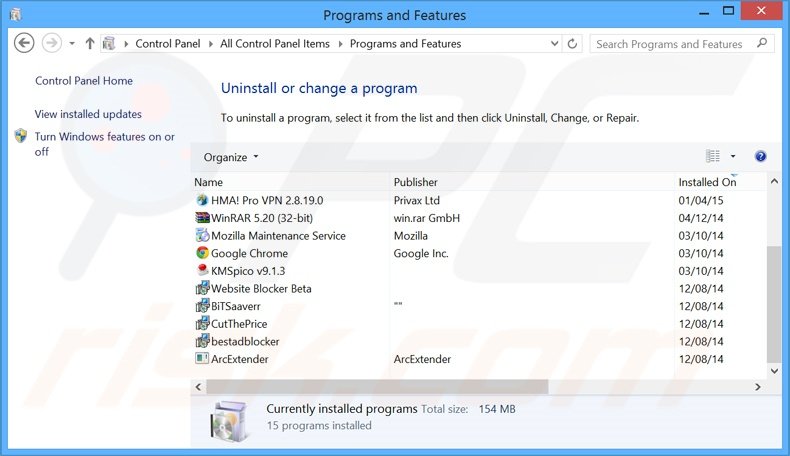Click Programs and Features breadcrumb
790x456 pixels.
coord(406,44)
